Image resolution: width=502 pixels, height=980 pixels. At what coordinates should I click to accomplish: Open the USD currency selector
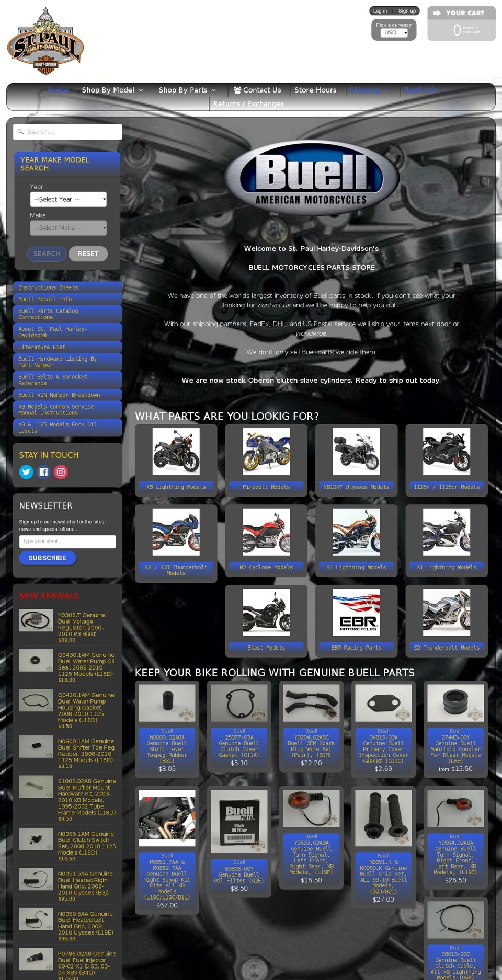coord(394,32)
